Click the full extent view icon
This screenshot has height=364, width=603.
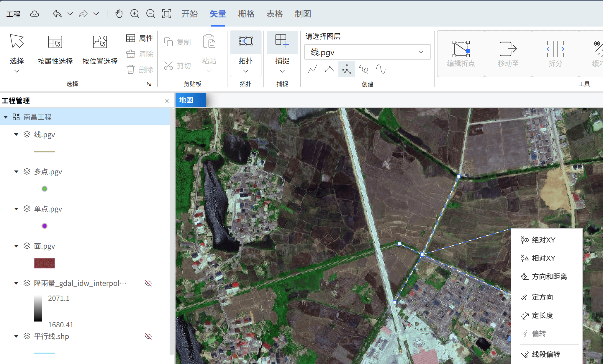pos(166,14)
